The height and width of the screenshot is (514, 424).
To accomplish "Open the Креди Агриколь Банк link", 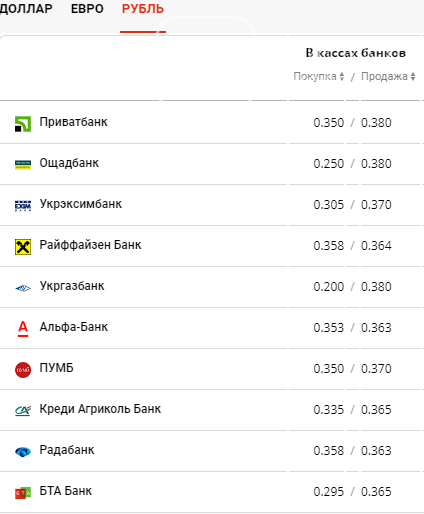I will (x=100, y=409).
